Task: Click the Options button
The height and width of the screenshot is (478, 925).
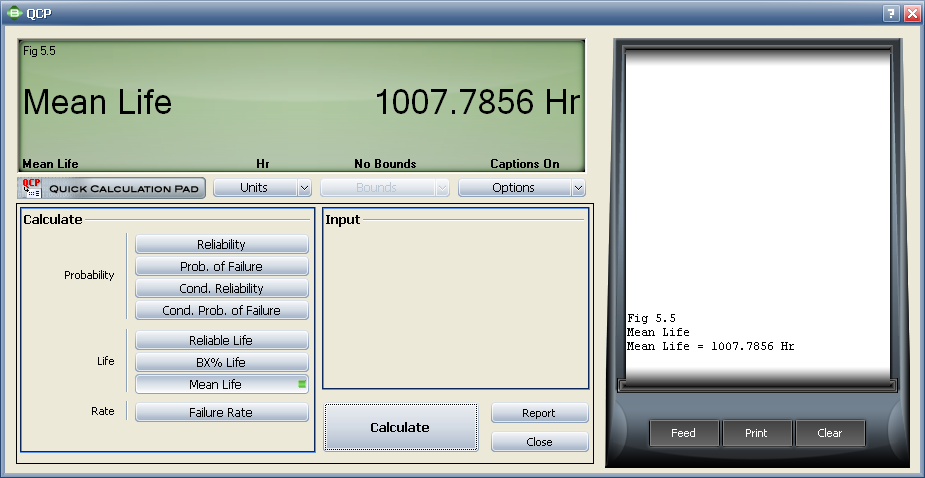Action: tap(514, 188)
